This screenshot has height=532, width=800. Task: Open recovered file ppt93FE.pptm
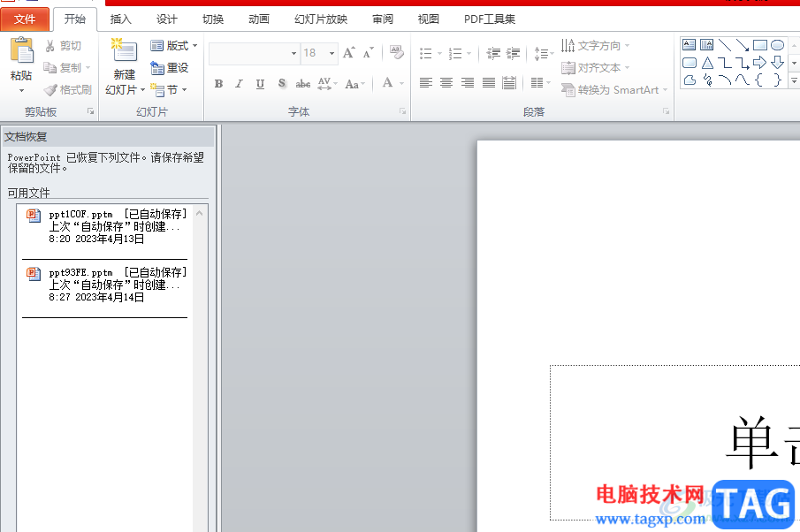click(x=104, y=285)
